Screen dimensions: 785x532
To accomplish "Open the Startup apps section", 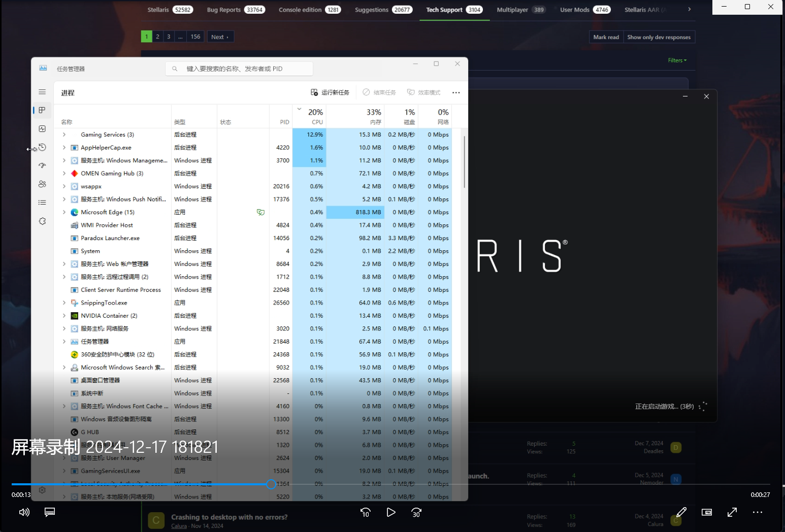I will [42, 165].
